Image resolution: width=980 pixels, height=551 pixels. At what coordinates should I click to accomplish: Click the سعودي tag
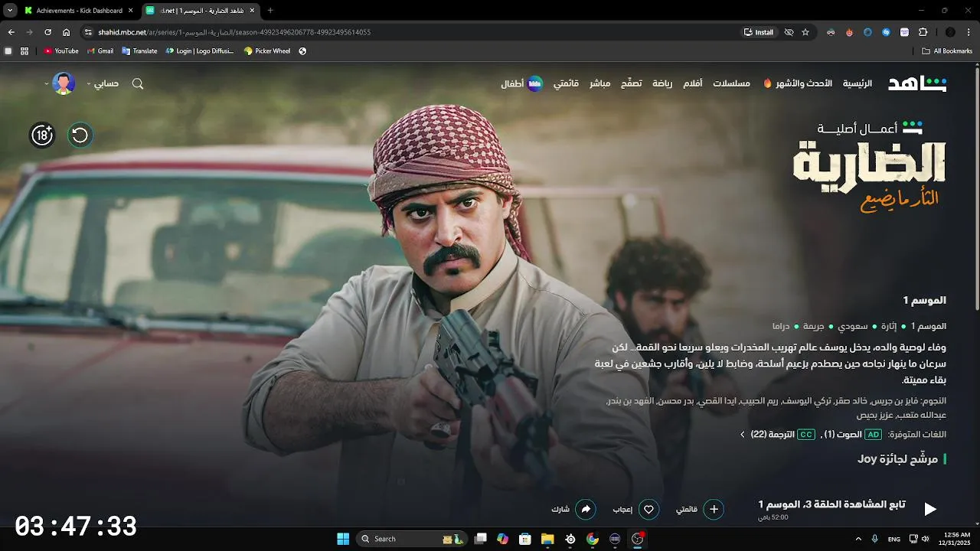(852, 326)
